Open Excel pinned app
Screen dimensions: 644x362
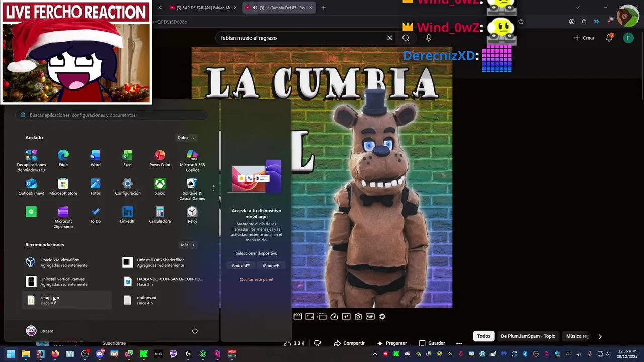[128, 158]
